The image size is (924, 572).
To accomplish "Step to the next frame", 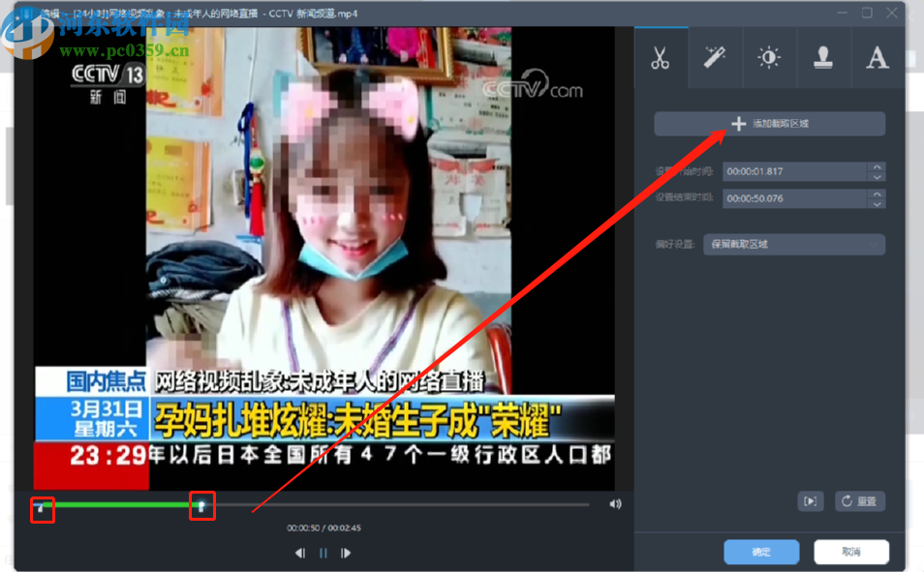I will (x=346, y=553).
